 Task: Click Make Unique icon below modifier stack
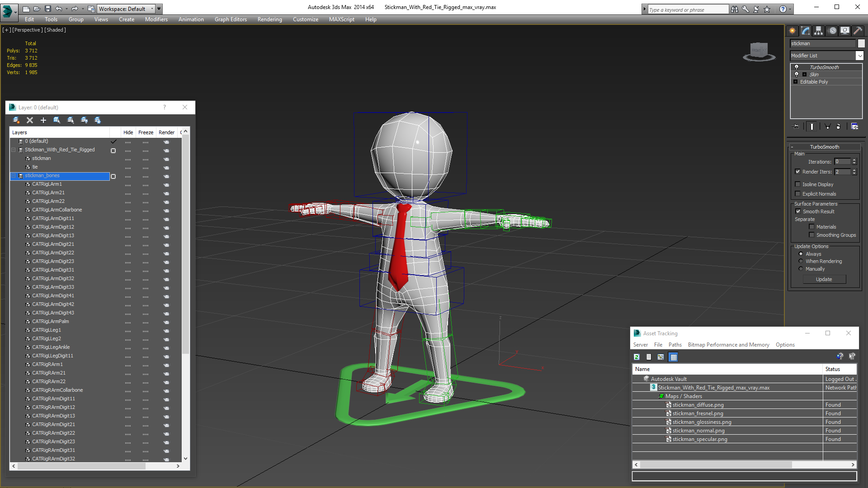827,127
